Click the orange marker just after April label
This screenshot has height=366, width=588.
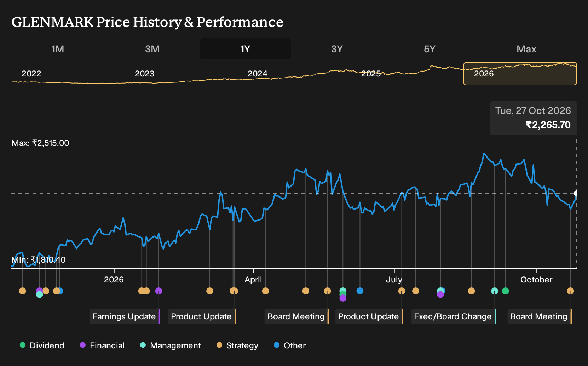point(265,291)
